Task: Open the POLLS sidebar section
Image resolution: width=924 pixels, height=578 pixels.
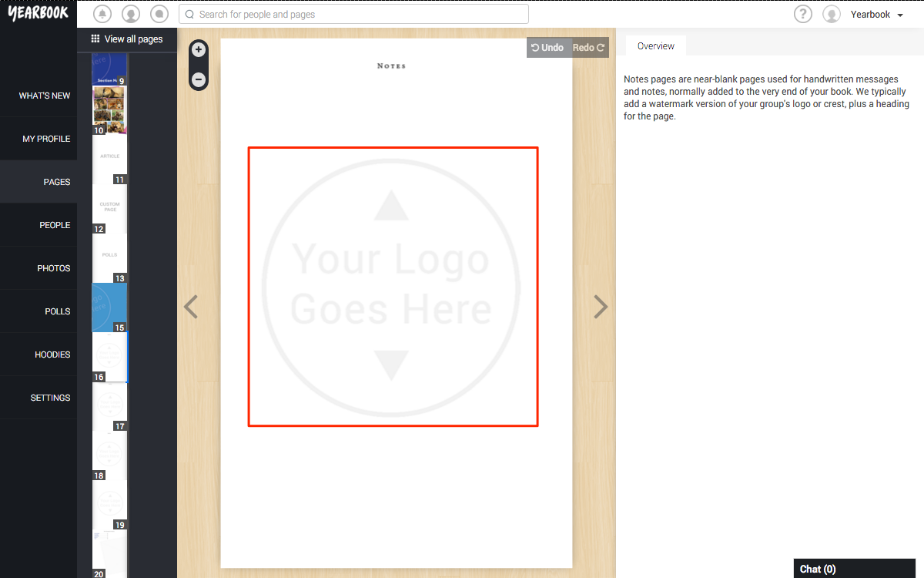Action: [57, 311]
